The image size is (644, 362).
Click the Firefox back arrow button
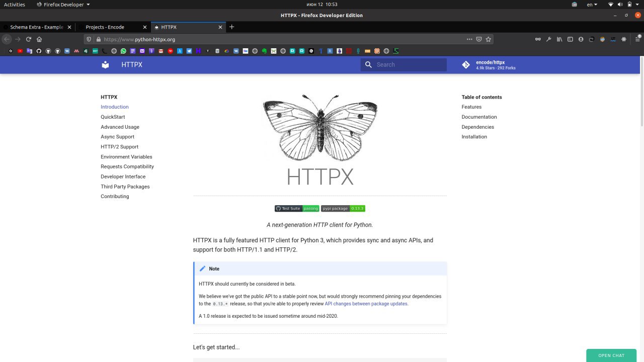[x=7, y=39]
